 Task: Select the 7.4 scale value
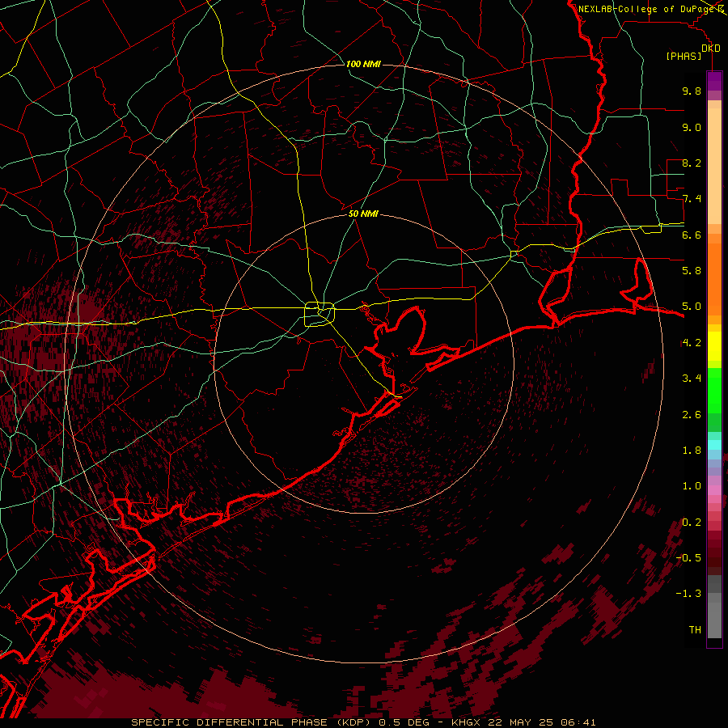tap(692, 199)
